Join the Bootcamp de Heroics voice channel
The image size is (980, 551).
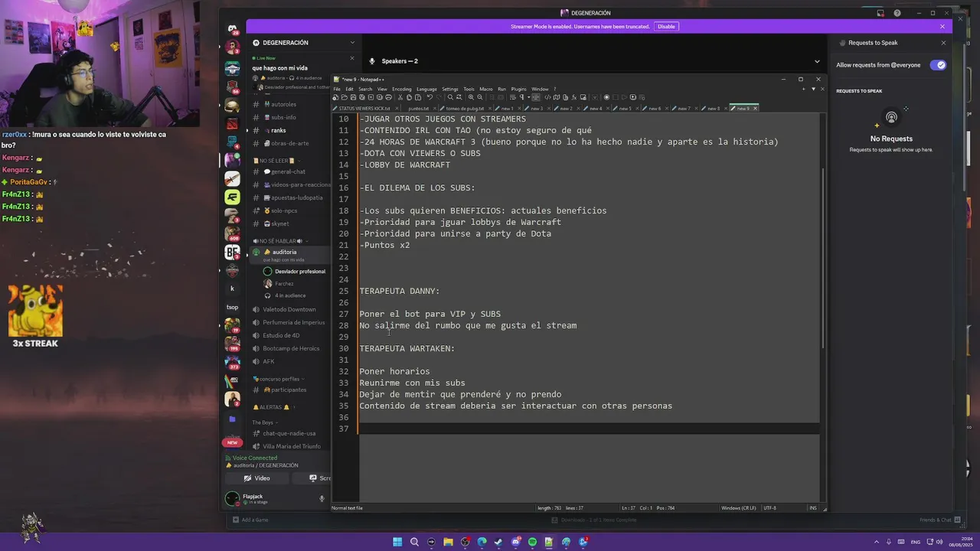click(x=291, y=348)
